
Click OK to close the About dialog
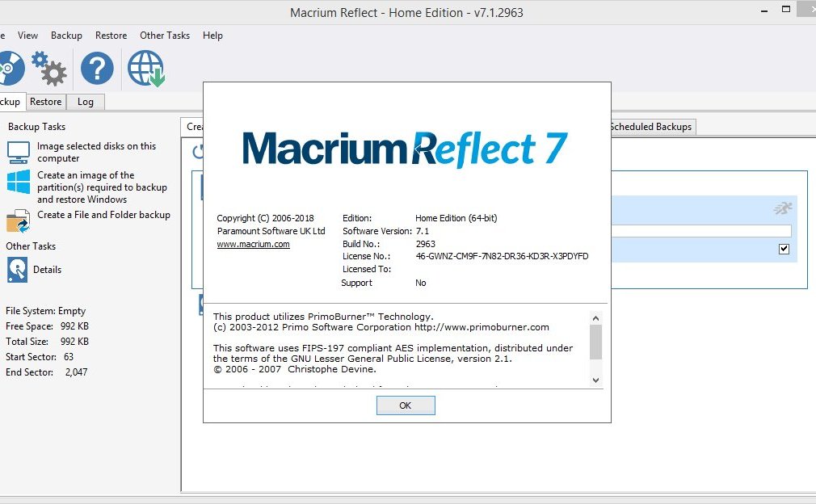pyautogui.click(x=406, y=405)
